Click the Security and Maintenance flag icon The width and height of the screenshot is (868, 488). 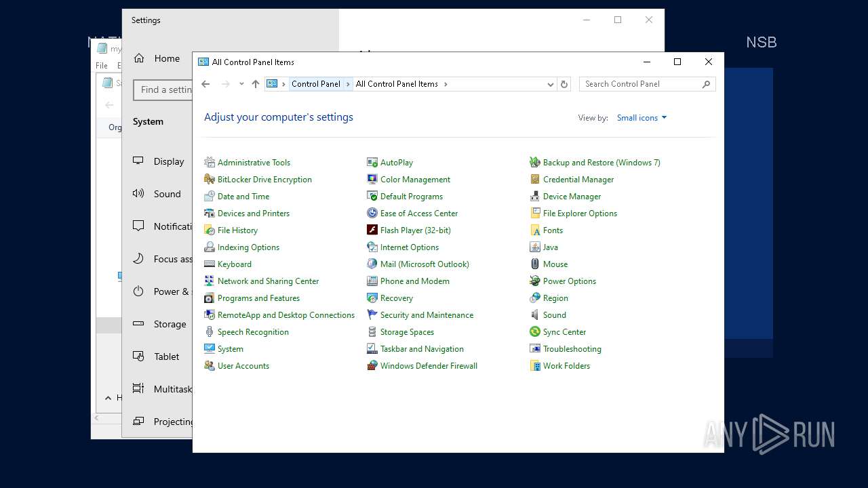[372, 315]
